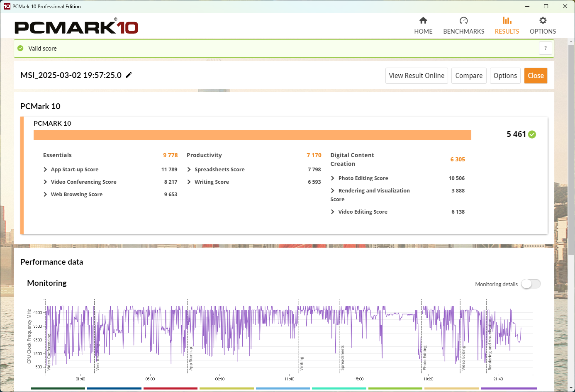Click the Video Editing value 6 138
This screenshot has width=575, height=392.
coord(458,212)
